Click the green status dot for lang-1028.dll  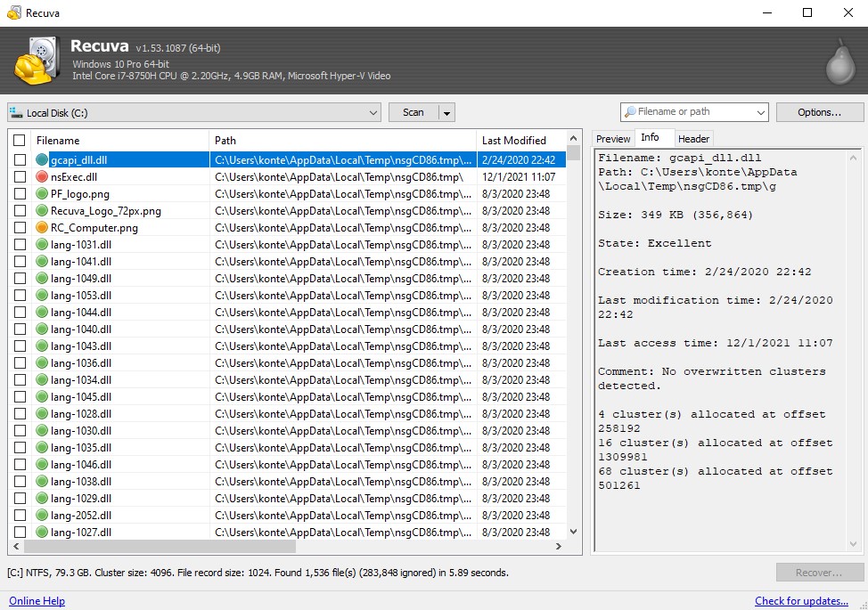click(42, 414)
